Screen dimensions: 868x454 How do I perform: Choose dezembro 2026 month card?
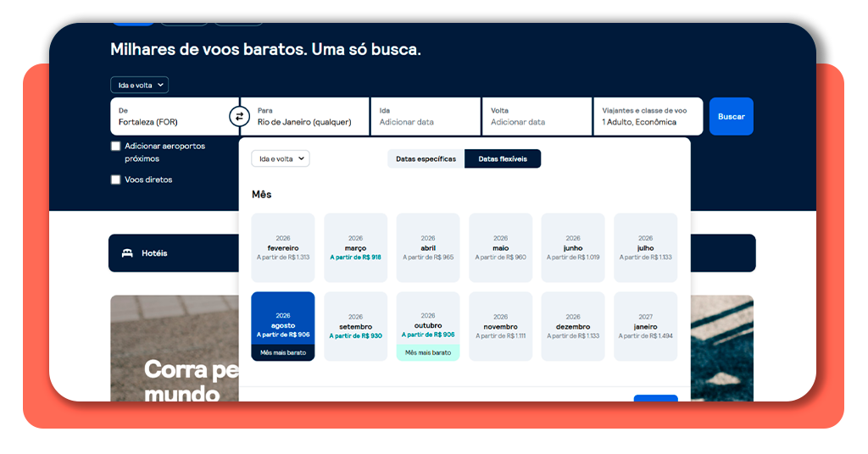click(573, 326)
